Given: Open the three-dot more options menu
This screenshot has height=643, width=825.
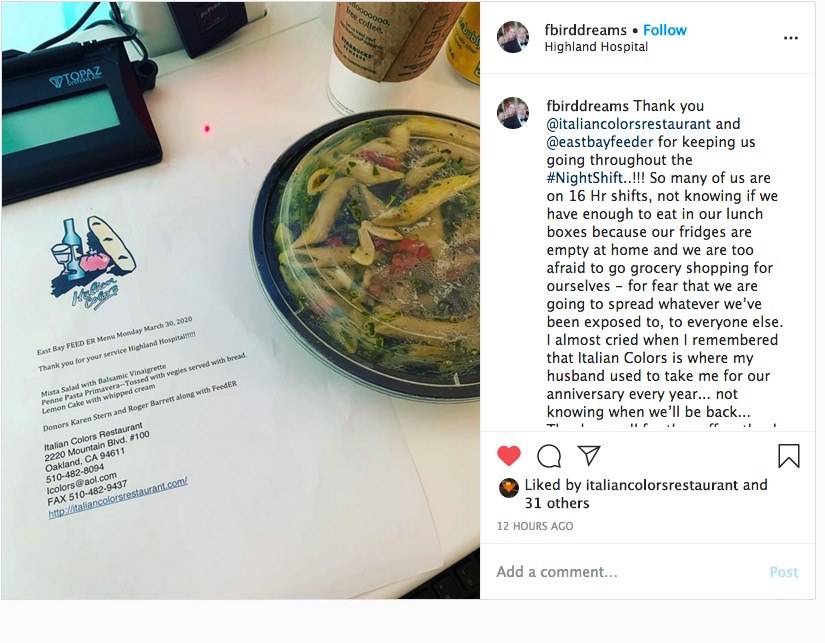Looking at the screenshot, I should coord(790,38).
